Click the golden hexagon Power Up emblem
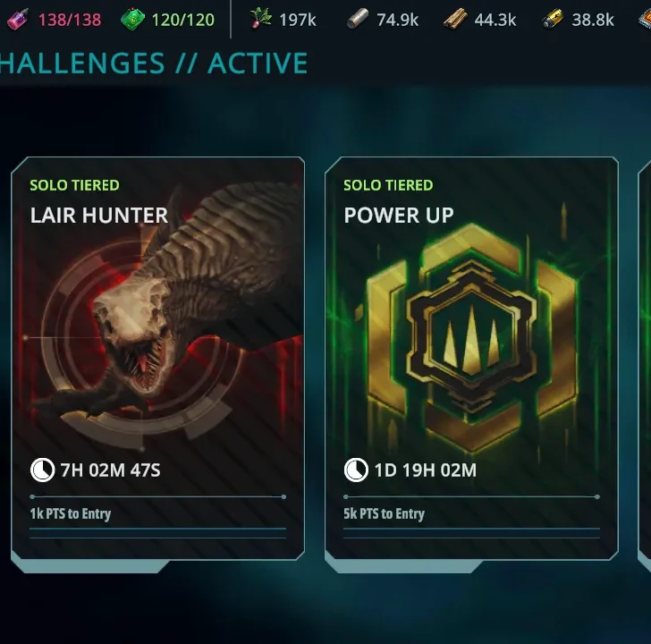651x644 pixels. pos(471,337)
